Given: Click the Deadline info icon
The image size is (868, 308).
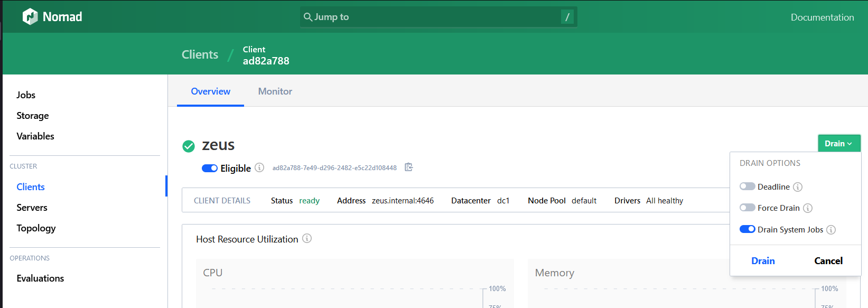Looking at the screenshot, I should tap(798, 187).
